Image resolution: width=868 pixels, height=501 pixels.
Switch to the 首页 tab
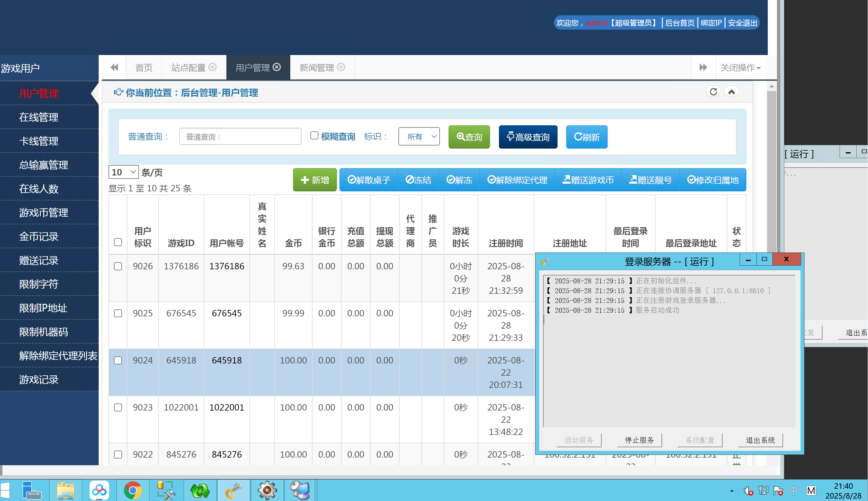point(144,68)
